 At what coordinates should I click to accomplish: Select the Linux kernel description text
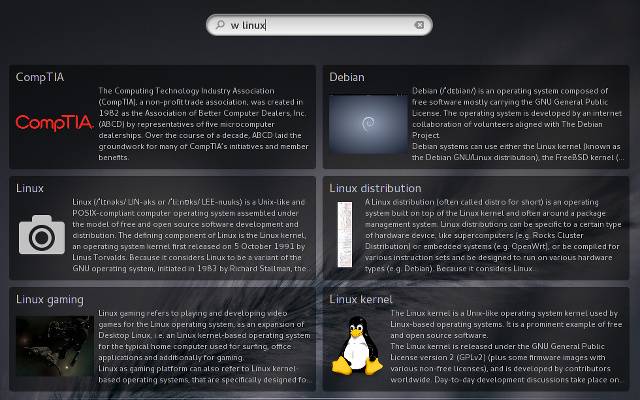(x=506, y=346)
